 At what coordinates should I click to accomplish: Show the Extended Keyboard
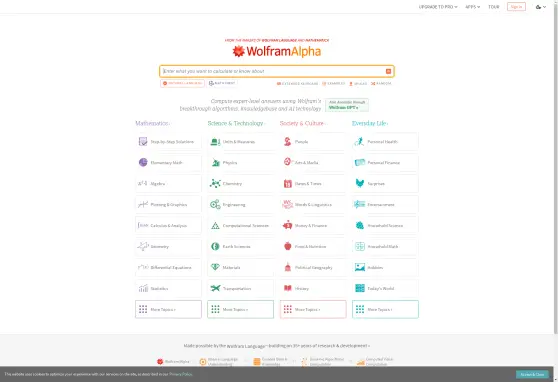[297, 84]
